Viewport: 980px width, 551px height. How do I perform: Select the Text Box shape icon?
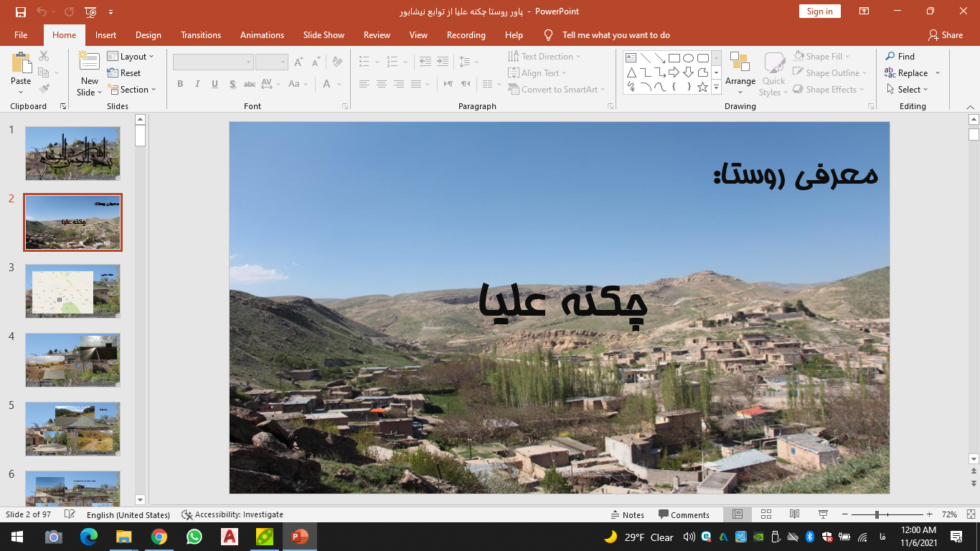631,58
